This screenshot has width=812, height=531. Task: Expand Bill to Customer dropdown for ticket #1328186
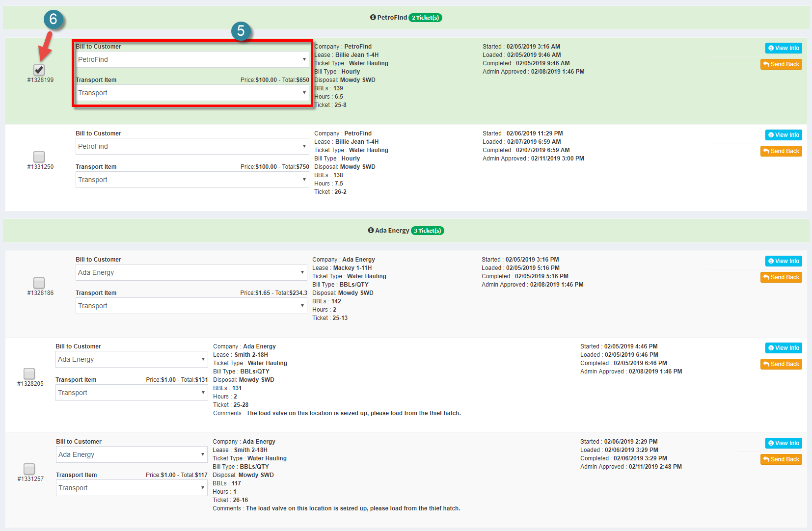[x=191, y=272]
